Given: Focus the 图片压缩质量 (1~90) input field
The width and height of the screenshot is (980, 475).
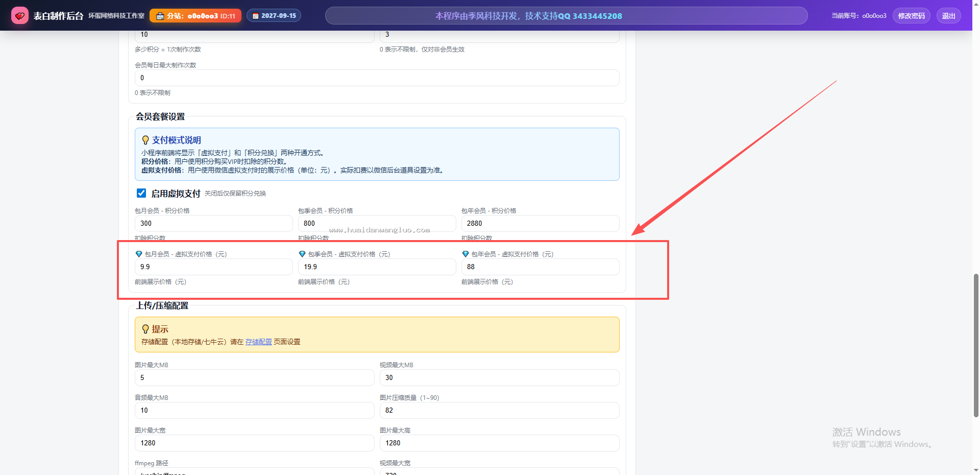Looking at the screenshot, I should coord(500,410).
